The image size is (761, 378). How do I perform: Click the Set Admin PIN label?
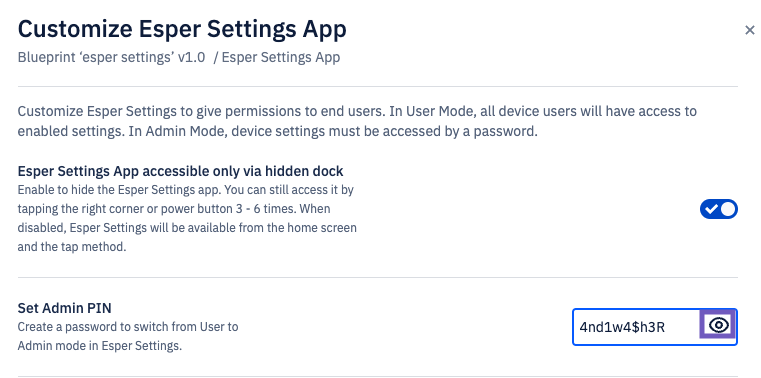pyautogui.click(x=65, y=308)
